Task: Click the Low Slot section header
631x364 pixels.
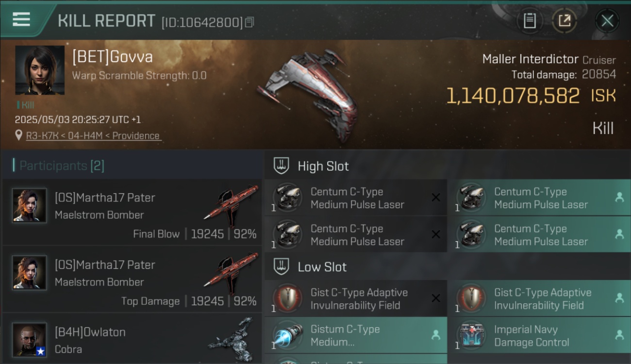Action: [322, 267]
